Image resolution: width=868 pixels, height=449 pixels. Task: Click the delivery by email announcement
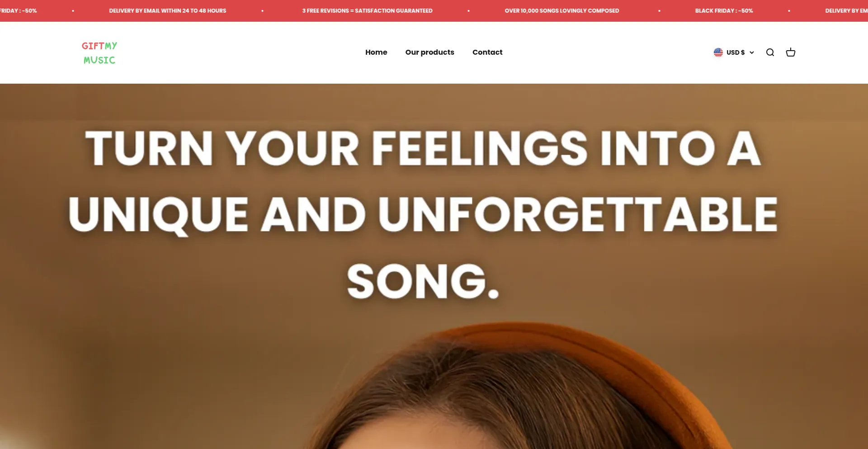click(167, 11)
